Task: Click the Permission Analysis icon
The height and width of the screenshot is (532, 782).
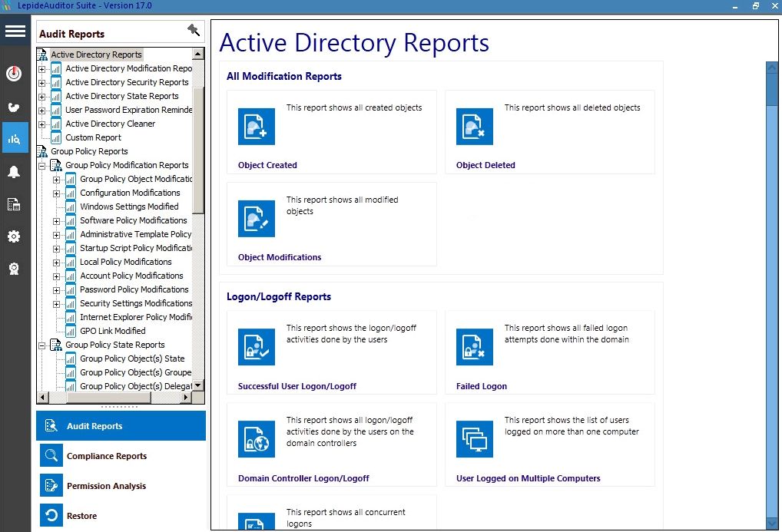Action: [x=51, y=486]
